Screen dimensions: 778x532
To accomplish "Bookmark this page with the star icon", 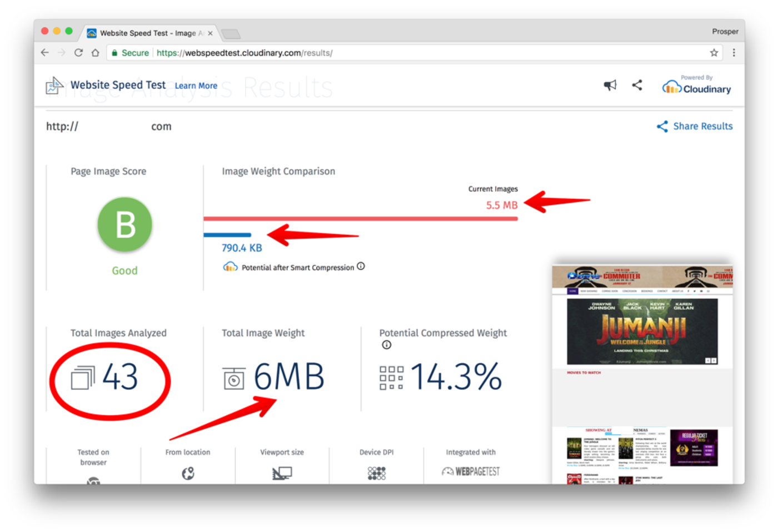I will pos(714,53).
